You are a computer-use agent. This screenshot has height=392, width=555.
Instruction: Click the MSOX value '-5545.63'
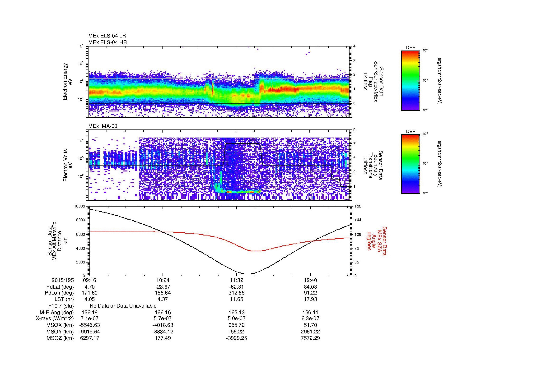pos(90,325)
